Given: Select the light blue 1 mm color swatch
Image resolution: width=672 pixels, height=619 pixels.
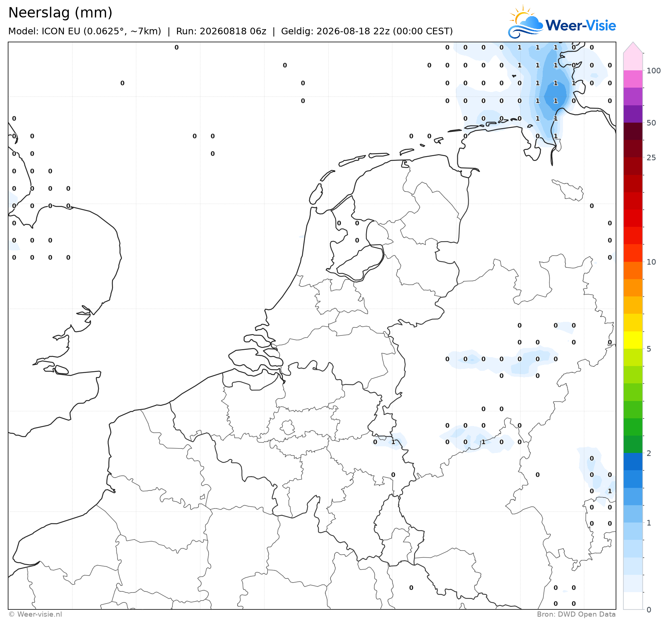Looking at the screenshot, I should [633, 514].
